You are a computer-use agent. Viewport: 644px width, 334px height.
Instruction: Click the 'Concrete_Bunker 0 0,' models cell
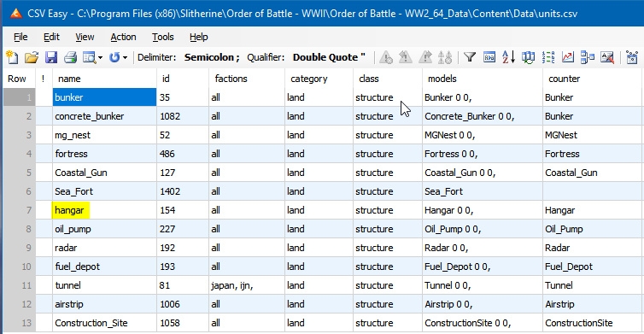point(483,116)
